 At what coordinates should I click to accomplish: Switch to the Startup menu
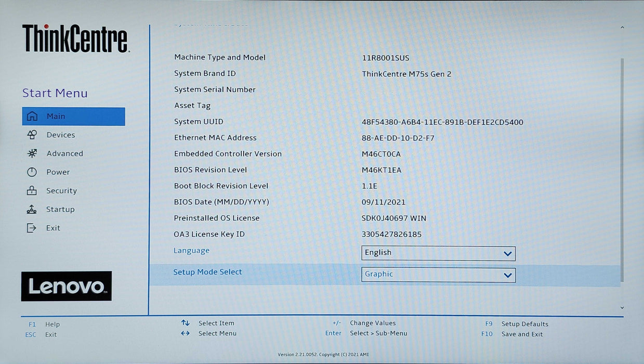pos(60,210)
